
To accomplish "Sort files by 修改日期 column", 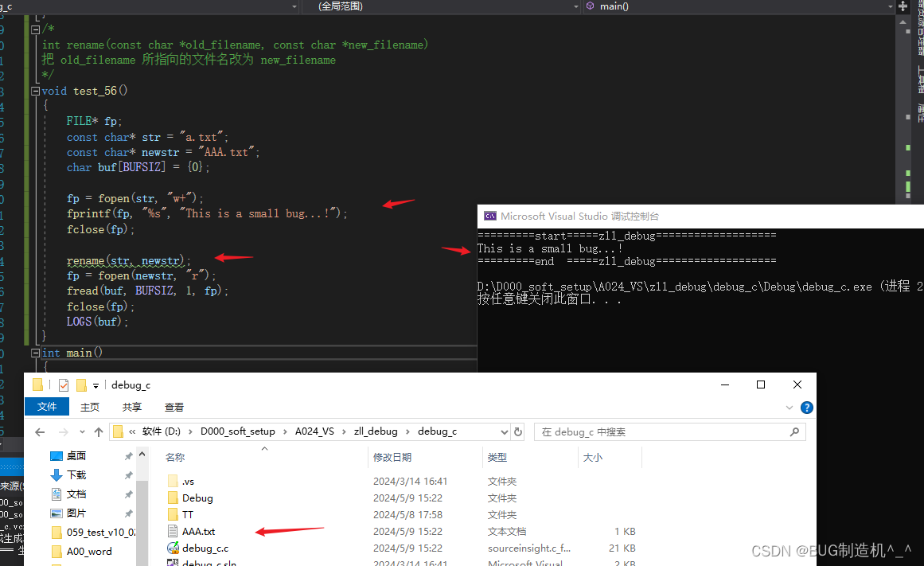I will pyautogui.click(x=392, y=458).
